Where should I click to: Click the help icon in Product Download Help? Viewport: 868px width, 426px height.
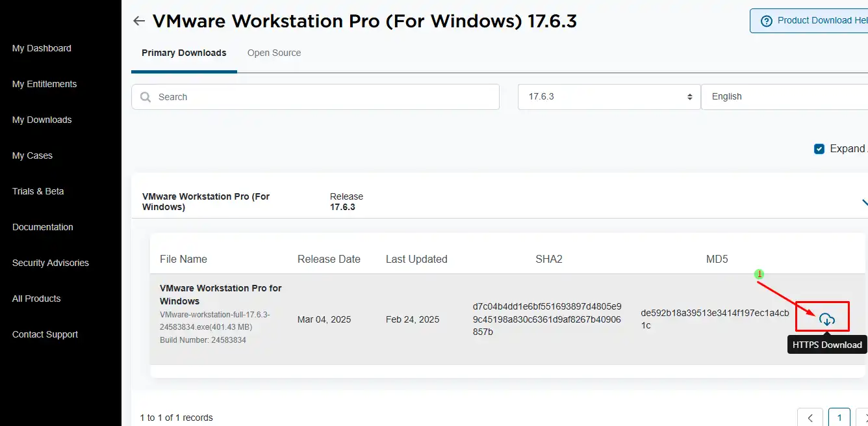pyautogui.click(x=767, y=21)
